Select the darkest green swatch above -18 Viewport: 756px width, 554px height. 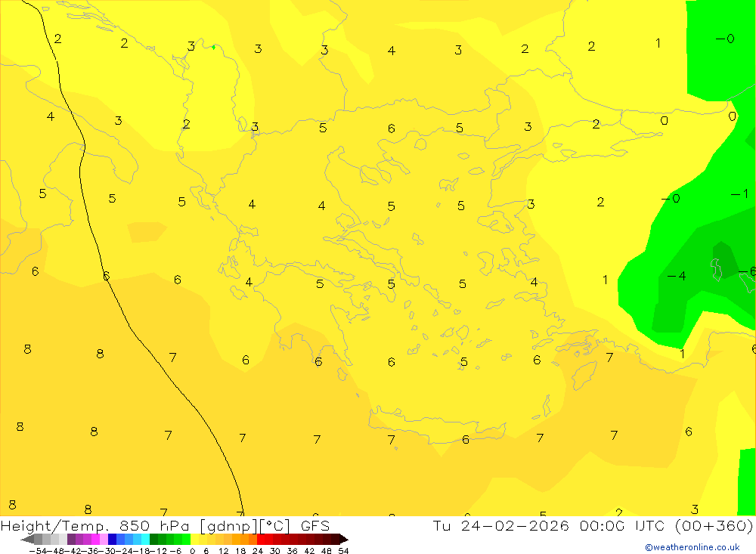pos(153,539)
